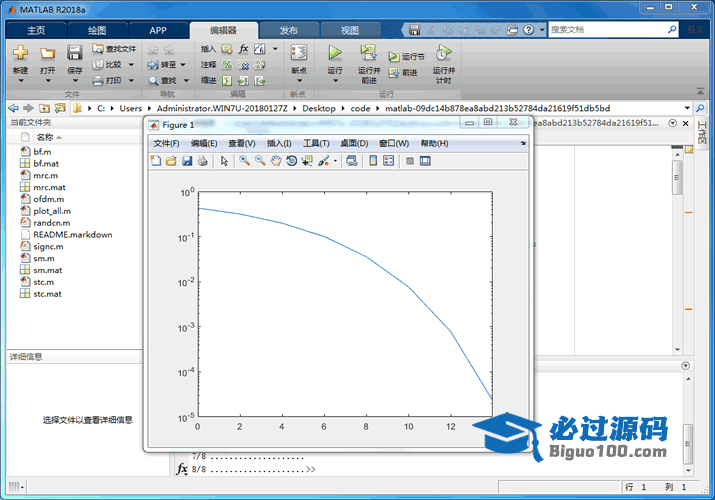Click Find Files (查找文件) in the ribbon
This screenshot has height=500, width=715.
click(114, 49)
